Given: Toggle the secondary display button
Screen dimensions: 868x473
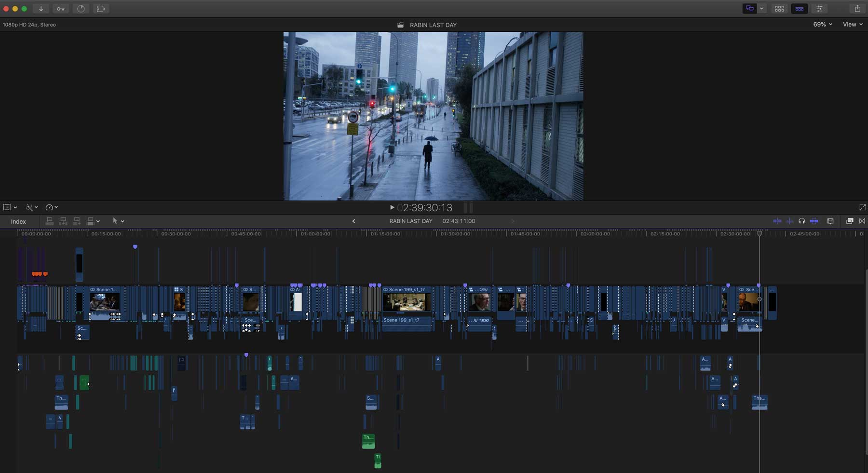Looking at the screenshot, I should pos(750,9).
